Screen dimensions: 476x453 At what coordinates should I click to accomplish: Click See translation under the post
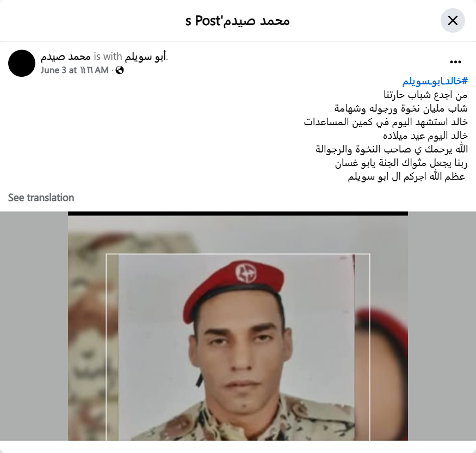coord(41,198)
